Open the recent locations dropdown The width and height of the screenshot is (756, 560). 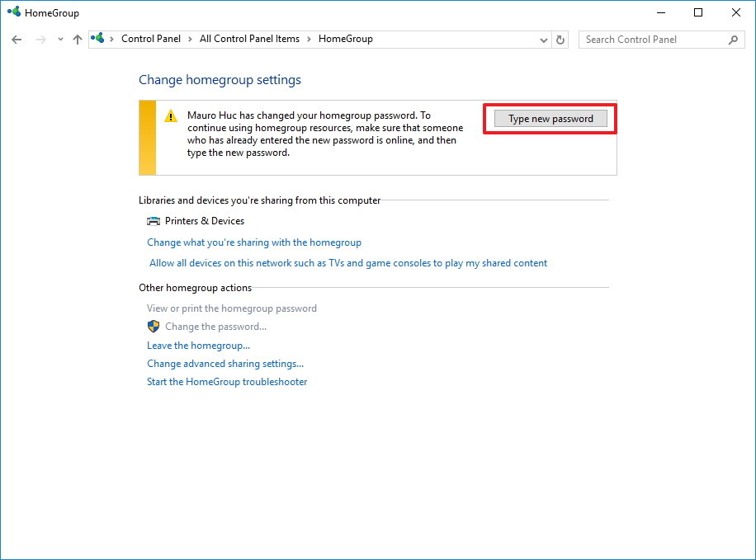pos(59,39)
